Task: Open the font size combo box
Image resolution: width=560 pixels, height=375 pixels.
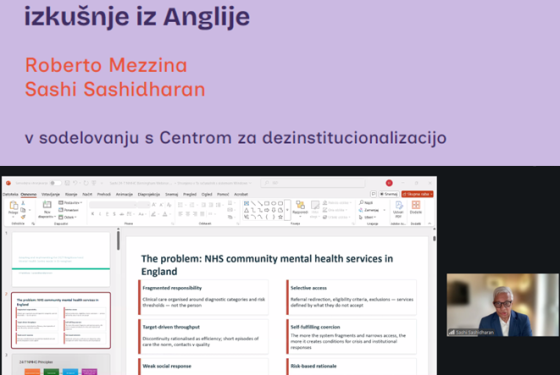Action: click(144, 205)
